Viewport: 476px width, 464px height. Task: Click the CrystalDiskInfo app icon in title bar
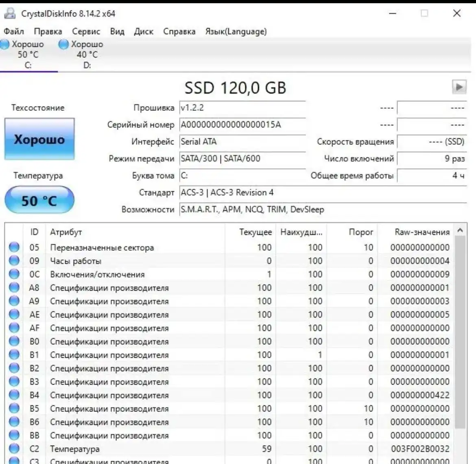click(10, 13)
